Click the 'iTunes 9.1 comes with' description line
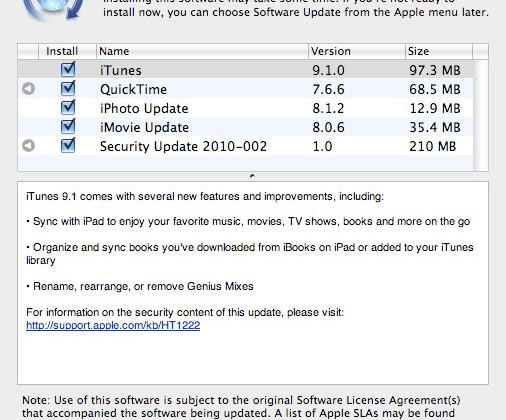 (205, 196)
